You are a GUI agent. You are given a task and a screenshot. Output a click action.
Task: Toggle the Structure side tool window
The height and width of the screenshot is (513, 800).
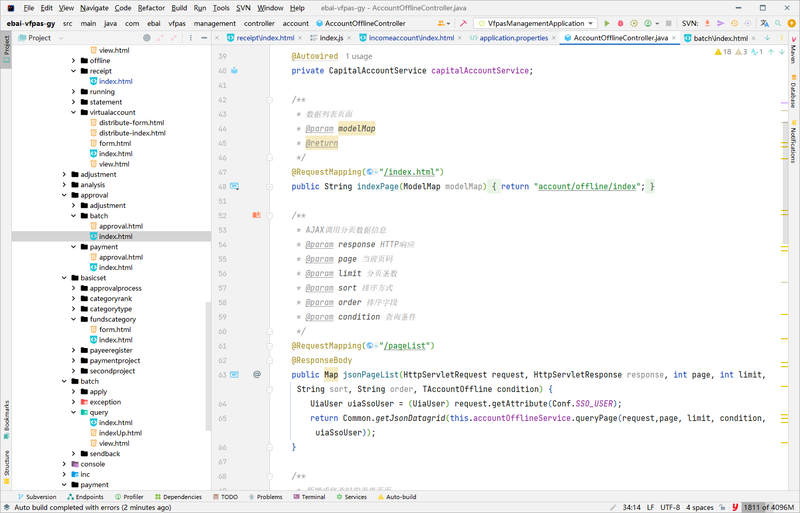tap(6, 464)
